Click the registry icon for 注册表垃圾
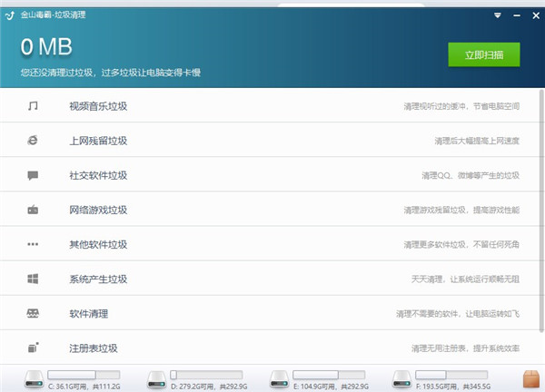This screenshot has height=392, width=545. (x=33, y=347)
